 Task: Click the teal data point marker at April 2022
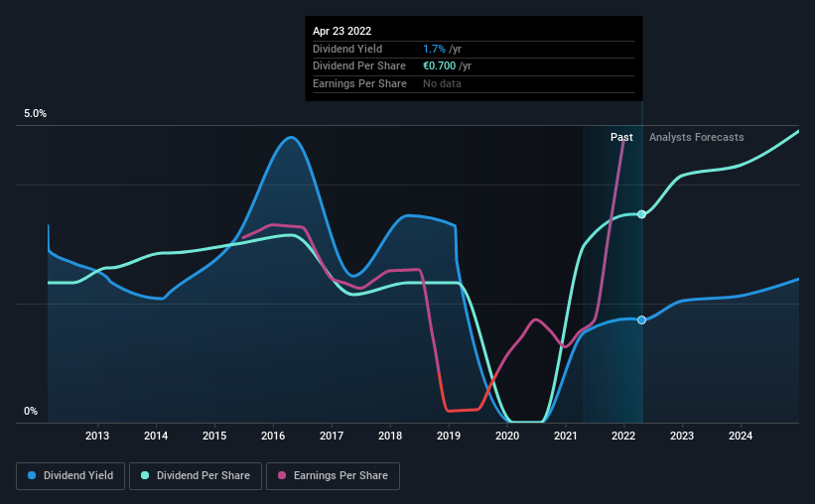coord(642,214)
